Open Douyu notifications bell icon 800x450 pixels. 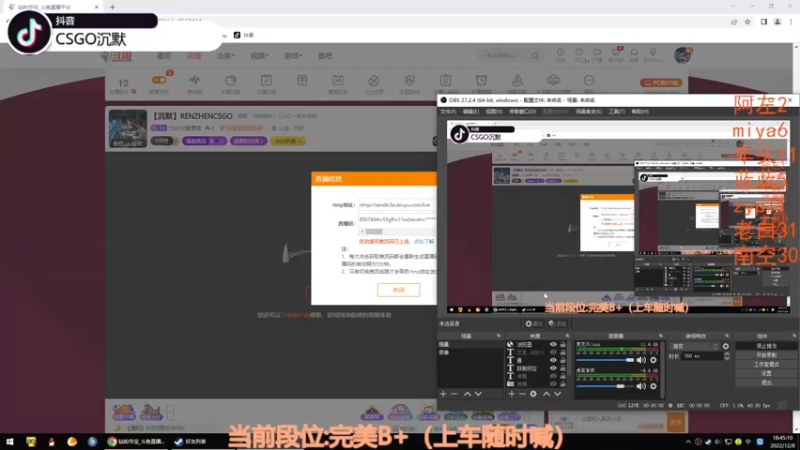(634, 53)
